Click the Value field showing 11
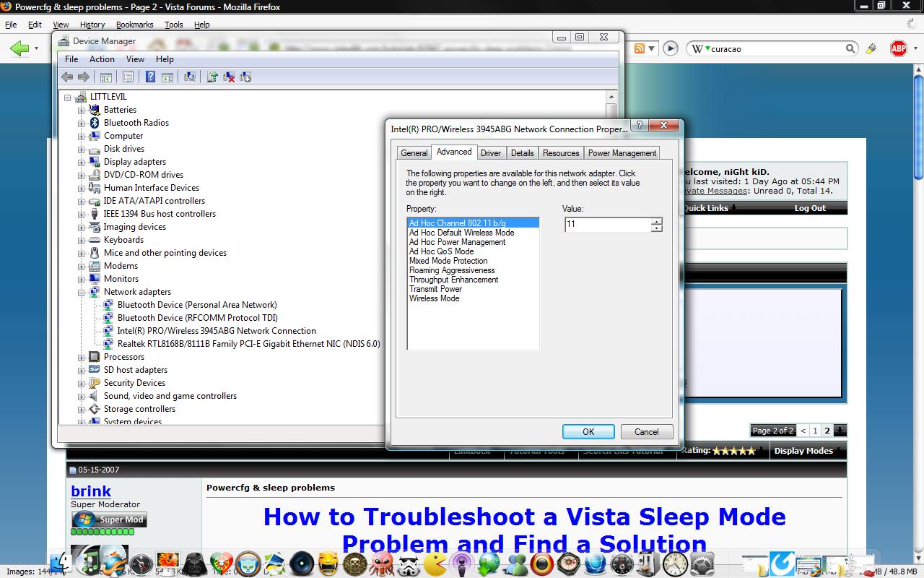The image size is (924, 578). [608, 225]
